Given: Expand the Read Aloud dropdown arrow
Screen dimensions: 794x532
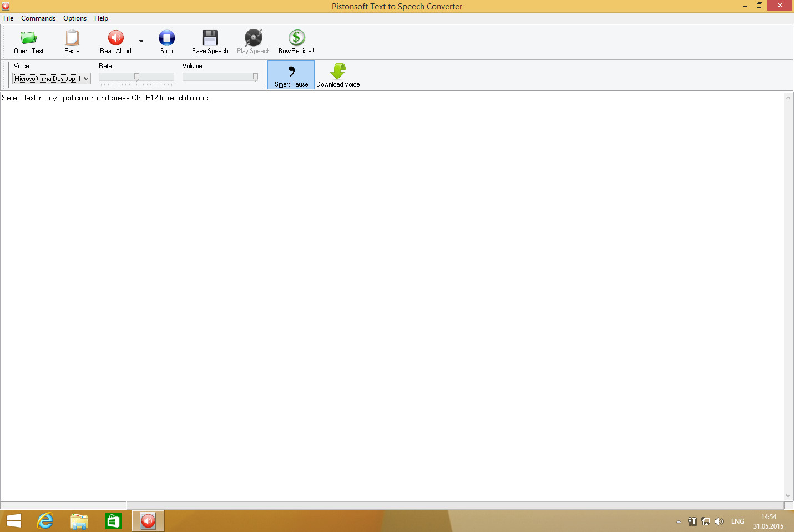Looking at the screenshot, I should coord(141,42).
